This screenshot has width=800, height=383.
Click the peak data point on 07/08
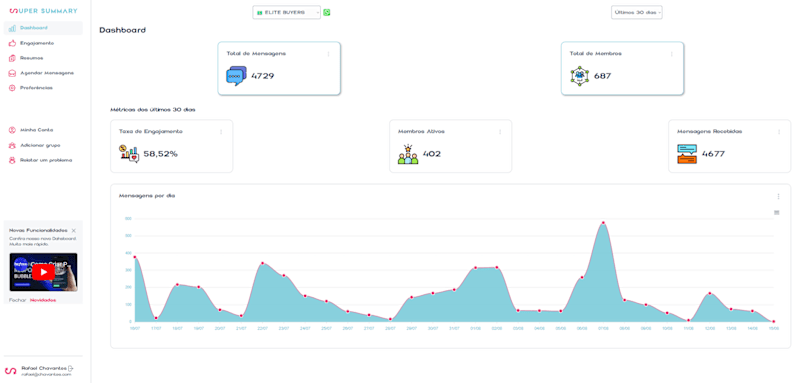(603, 223)
